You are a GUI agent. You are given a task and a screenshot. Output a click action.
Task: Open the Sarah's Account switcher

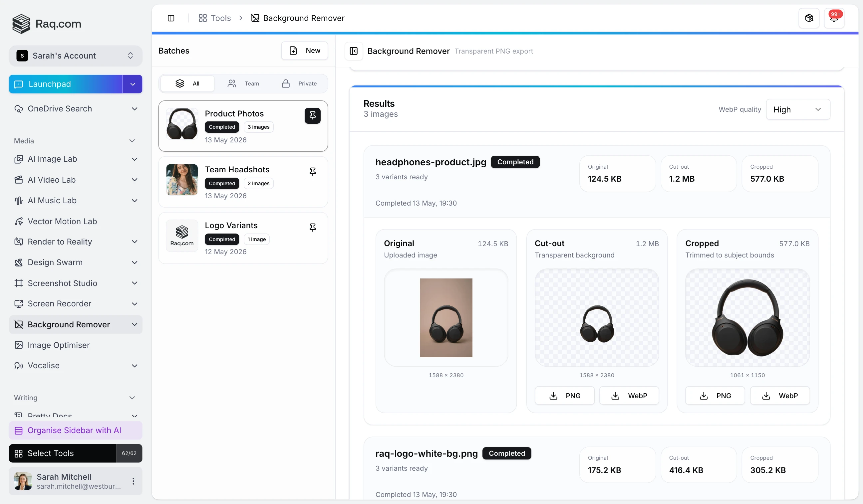[75, 56]
